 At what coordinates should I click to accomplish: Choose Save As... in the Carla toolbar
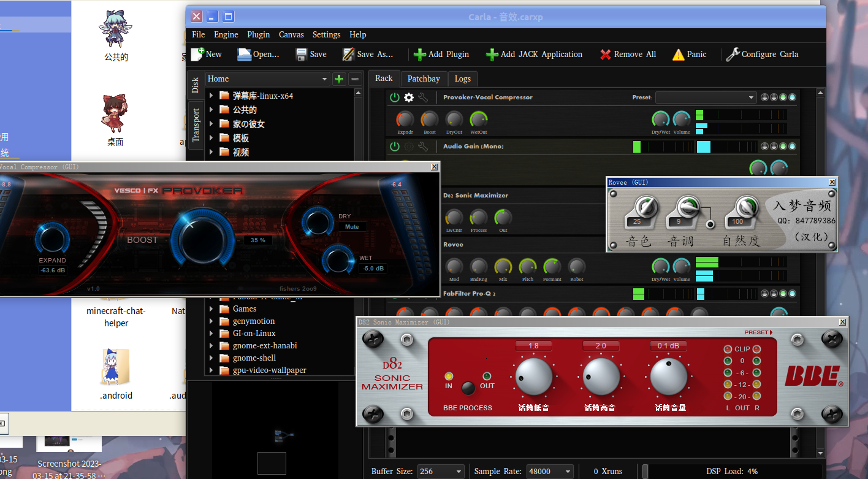coord(368,55)
